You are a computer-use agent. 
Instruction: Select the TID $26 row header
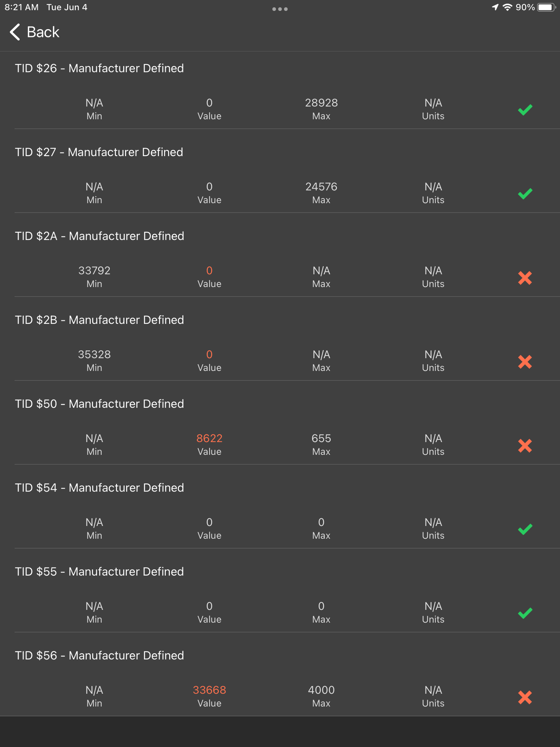pyautogui.click(x=99, y=68)
